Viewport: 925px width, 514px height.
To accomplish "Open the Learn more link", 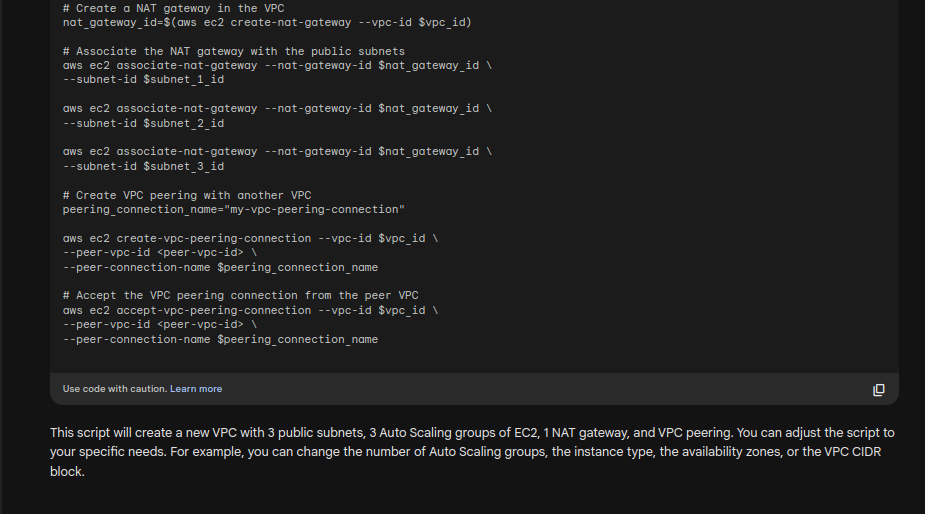I will coord(196,389).
